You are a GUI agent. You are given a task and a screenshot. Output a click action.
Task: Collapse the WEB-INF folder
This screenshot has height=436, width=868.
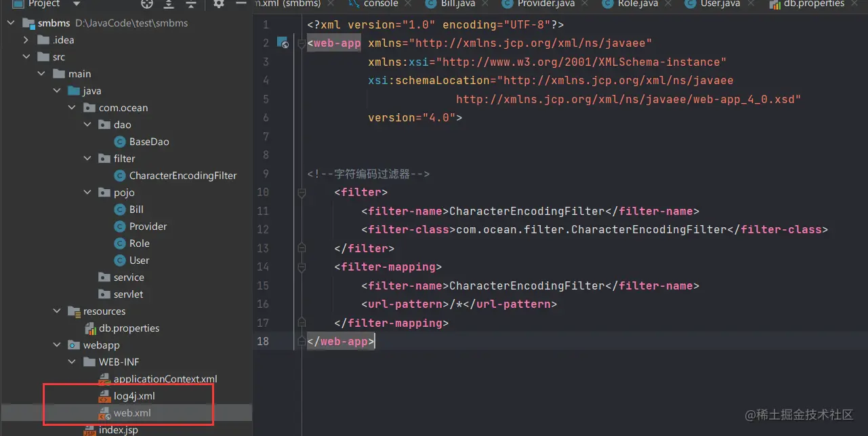click(73, 362)
